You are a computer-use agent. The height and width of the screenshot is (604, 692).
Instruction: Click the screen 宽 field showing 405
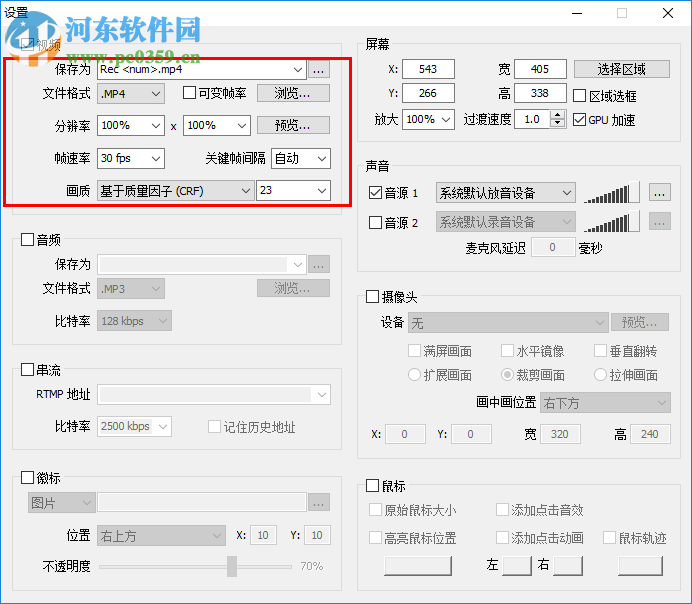click(540, 69)
